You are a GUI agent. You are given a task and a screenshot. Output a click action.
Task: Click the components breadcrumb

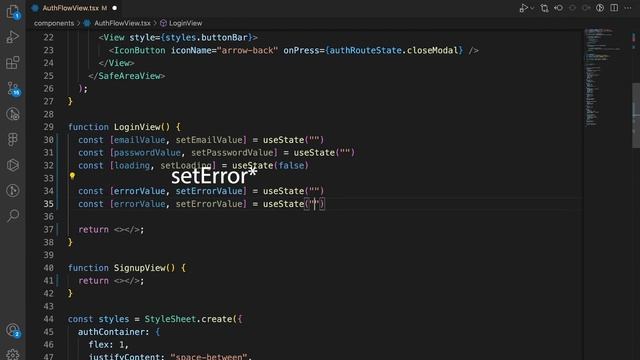pos(54,23)
